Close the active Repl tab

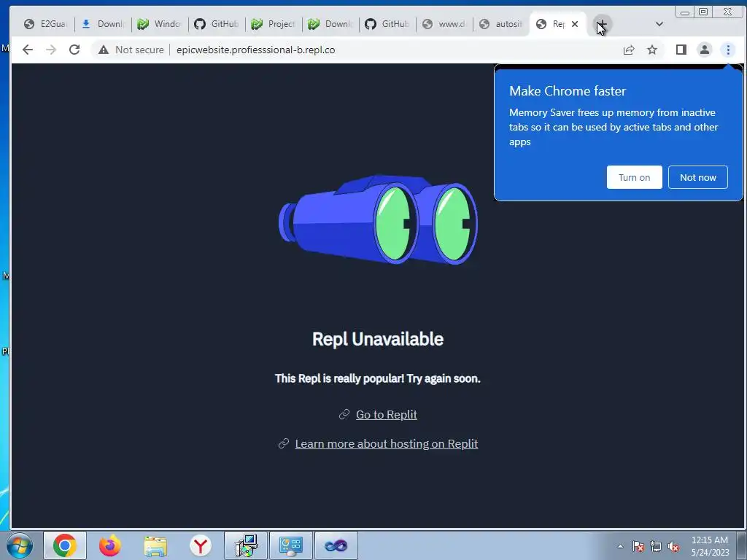coord(575,24)
